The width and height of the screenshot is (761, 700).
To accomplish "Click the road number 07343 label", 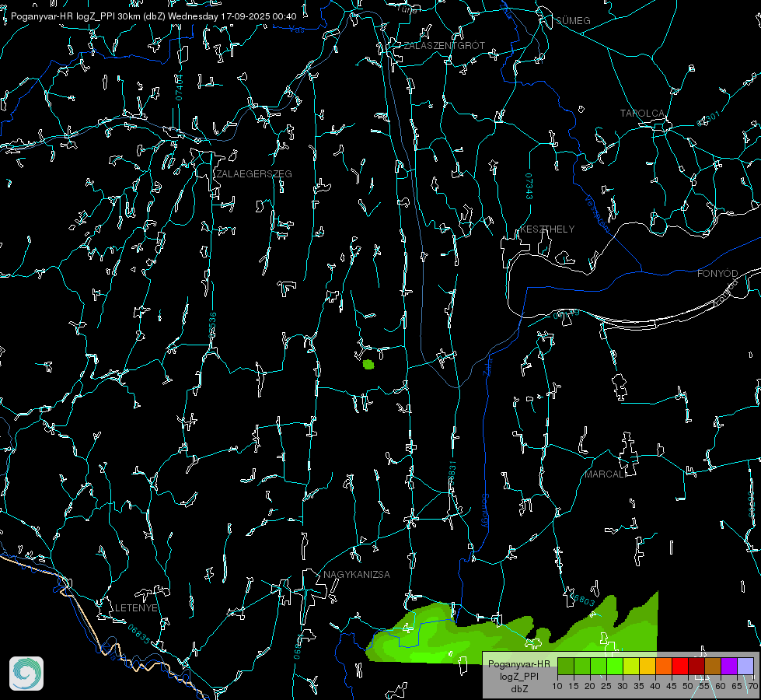I will click(529, 187).
